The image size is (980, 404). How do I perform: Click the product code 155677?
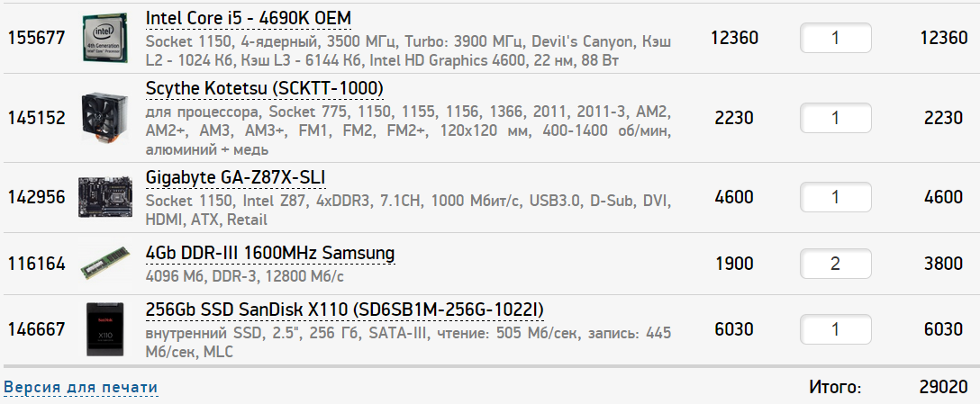coord(36,38)
